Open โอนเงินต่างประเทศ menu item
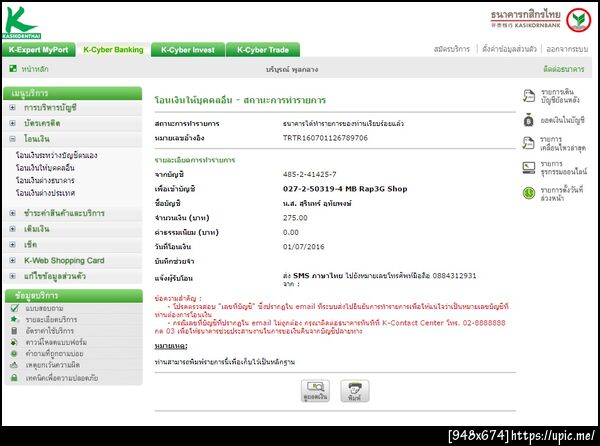 (45, 193)
